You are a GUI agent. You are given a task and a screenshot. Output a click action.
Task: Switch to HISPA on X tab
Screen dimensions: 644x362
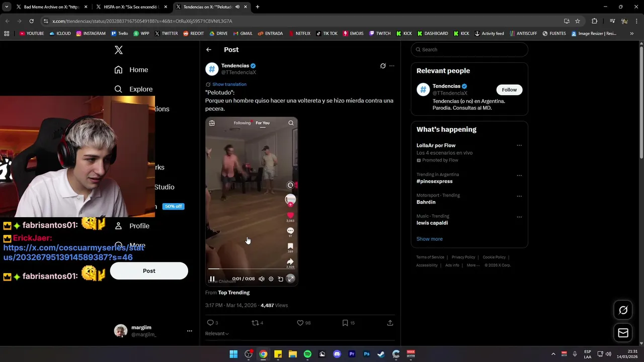131,7
